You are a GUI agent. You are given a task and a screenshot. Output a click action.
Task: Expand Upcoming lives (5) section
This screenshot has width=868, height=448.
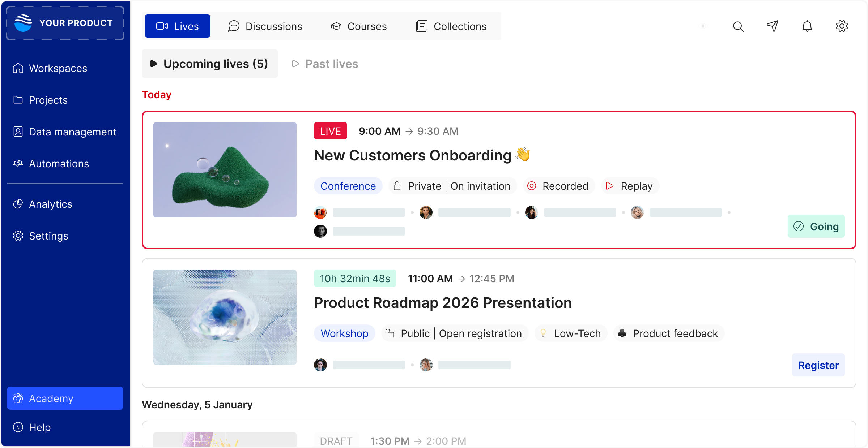[209, 64]
